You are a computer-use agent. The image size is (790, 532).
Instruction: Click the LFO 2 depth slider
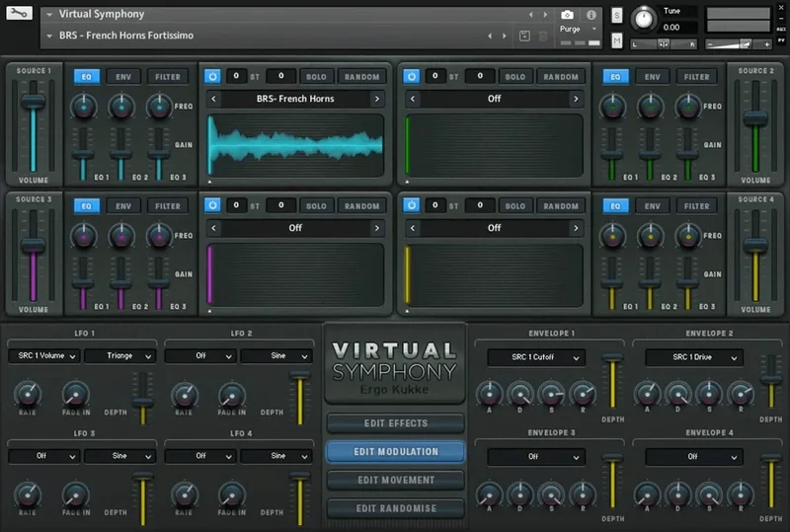pos(300,375)
